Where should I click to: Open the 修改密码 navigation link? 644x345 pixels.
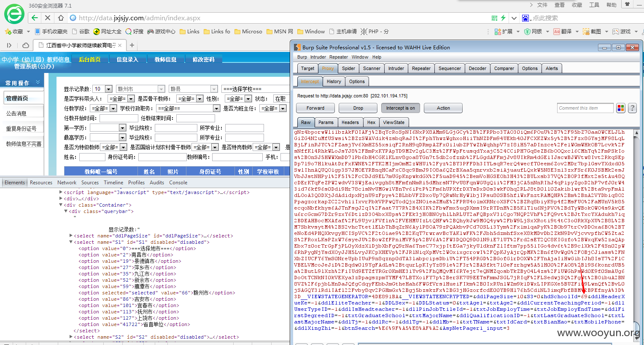203,59
